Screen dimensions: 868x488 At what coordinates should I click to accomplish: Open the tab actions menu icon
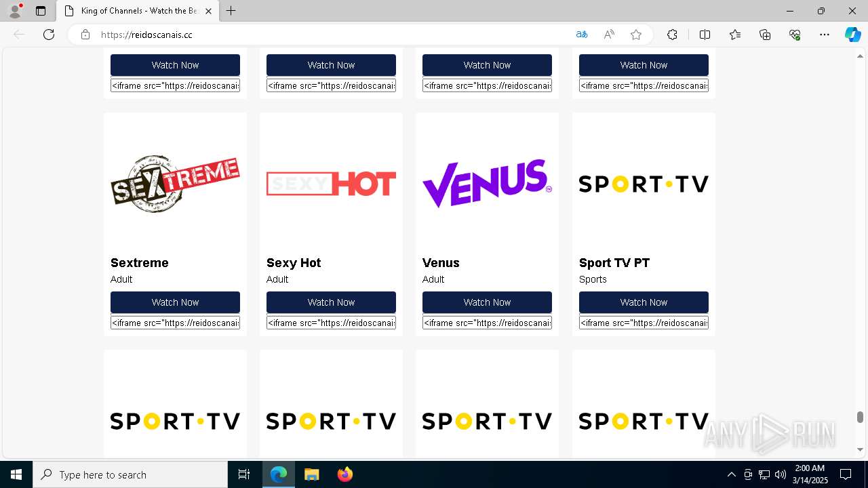coord(41,11)
